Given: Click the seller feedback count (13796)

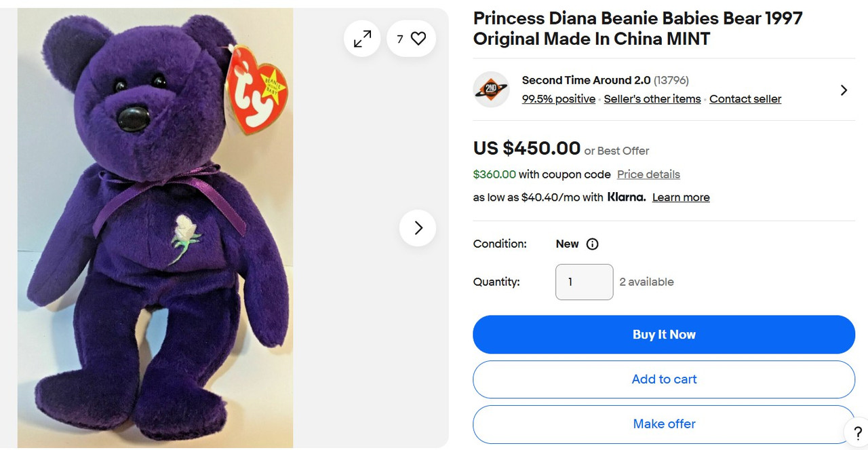Looking at the screenshot, I should point(671,80).
